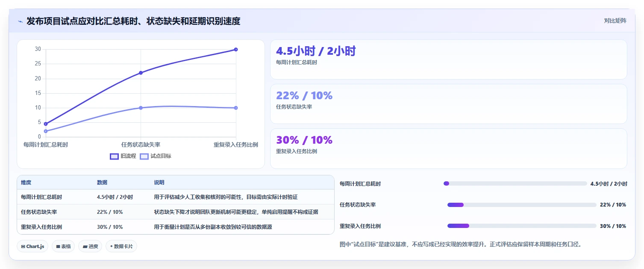This screenshot has width=644, height=269.
Task: Click the title 发布项目试点应对比汇总耗时
Action: (133, 21)
